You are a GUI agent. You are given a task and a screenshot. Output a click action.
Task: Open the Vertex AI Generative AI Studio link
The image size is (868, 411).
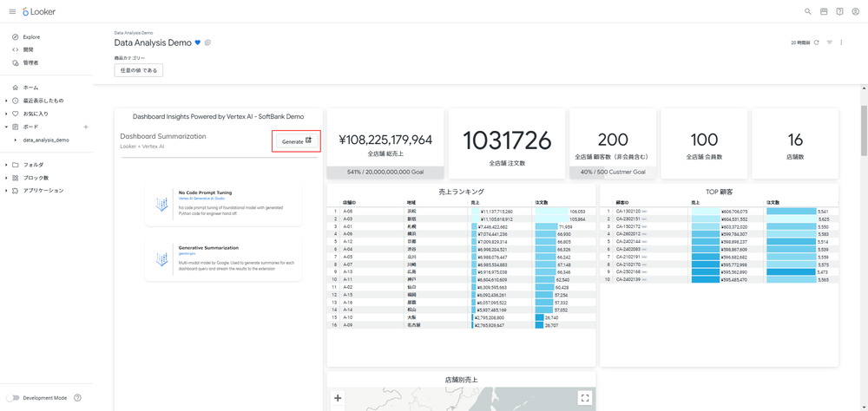200,198
